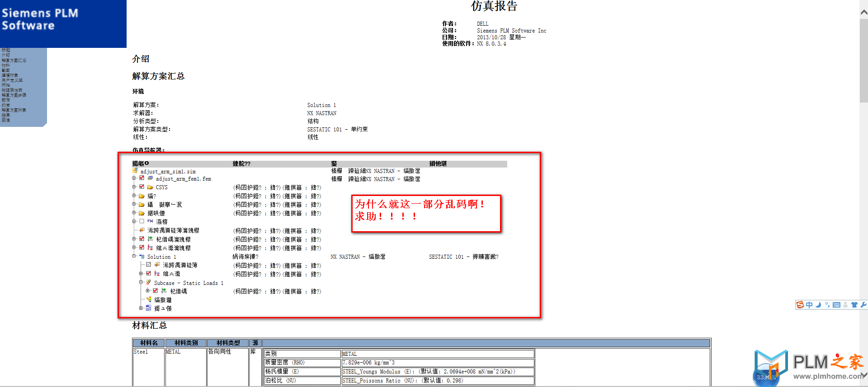Click the document page icon under Solution 1

coord(148,308)
